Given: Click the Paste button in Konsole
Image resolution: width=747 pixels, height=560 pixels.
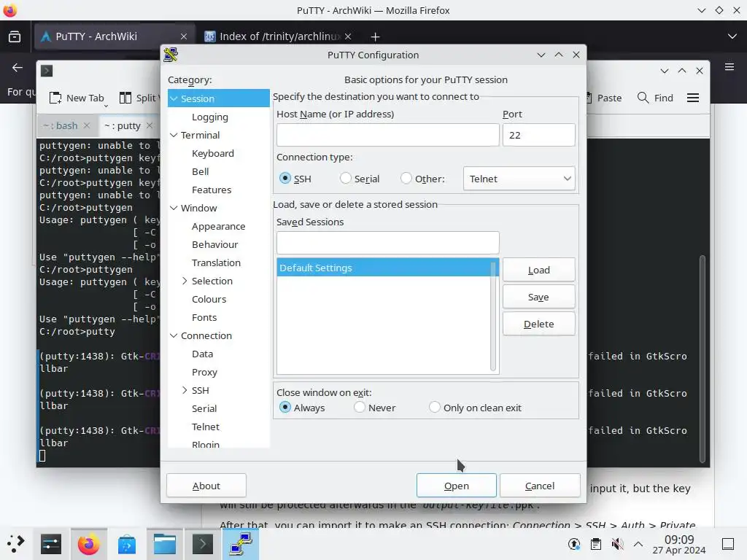Looking at the screenshot, I should point(604,98).
